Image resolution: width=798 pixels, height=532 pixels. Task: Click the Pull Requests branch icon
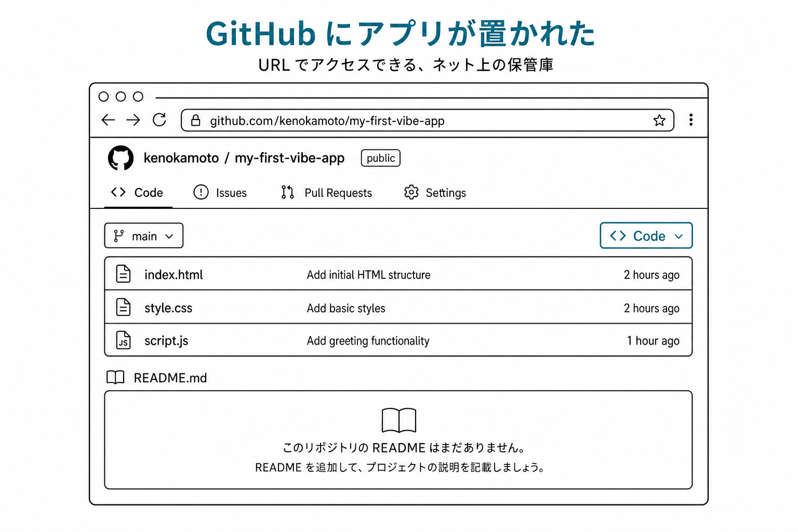click(x=288, y=192)
